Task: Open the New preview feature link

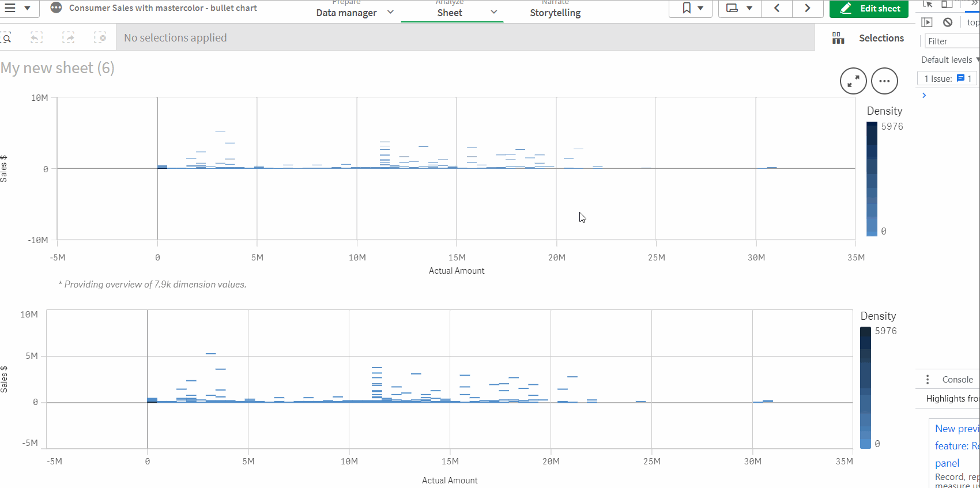Action: [957, 445]
